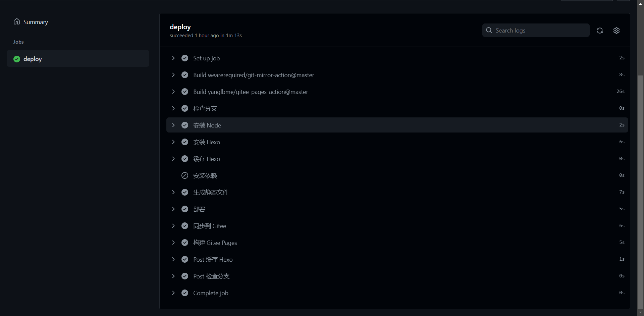The image size is (644, 316).
Task: Click the checkmark icon beside Set up job
Action: [185, 58]
